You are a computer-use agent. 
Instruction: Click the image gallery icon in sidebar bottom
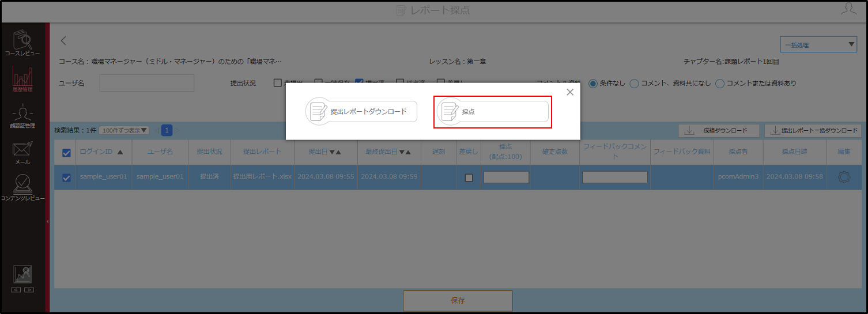click(22, 274)
